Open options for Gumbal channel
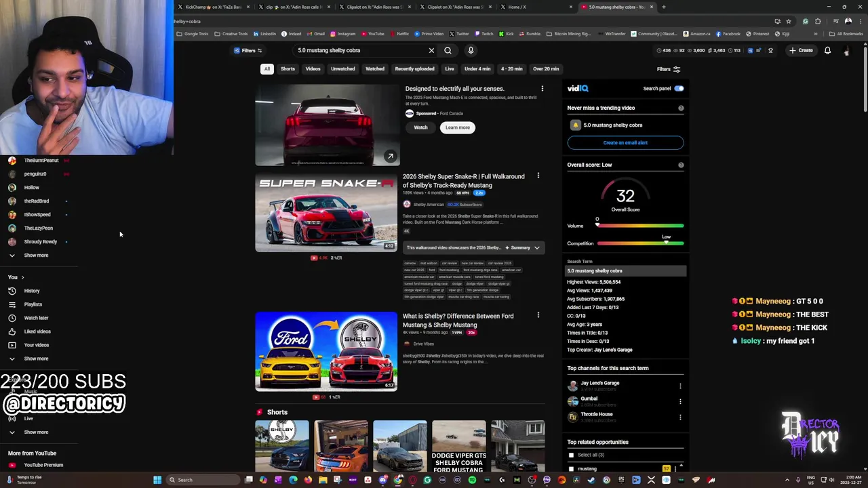The height and width of the screenshot is (488, 868). pos(680,402)
